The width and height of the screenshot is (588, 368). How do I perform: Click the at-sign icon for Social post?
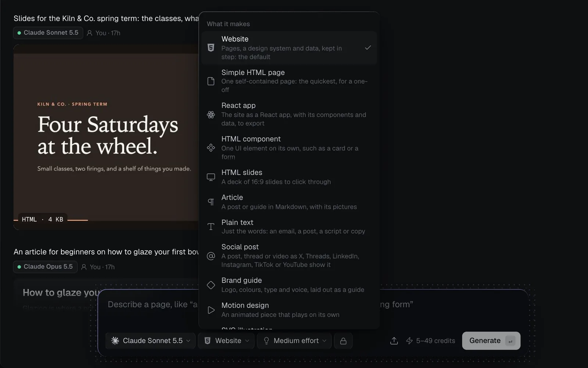coord(211,256)
